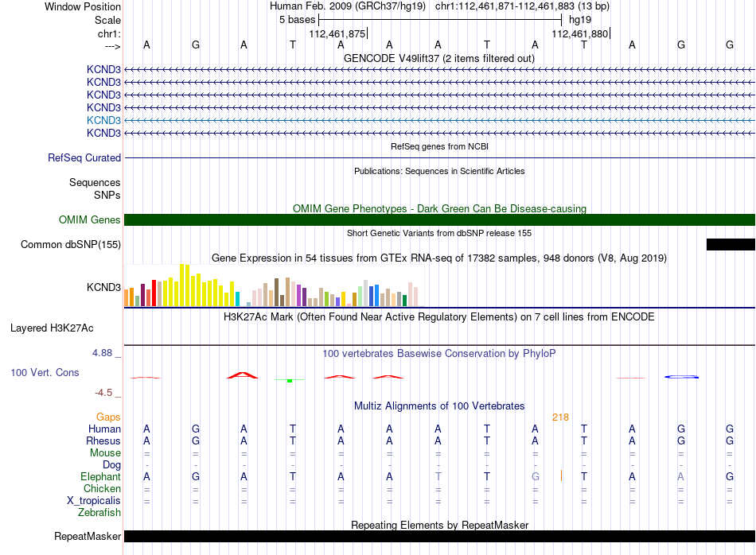Click the Layered H3K27Ac track label

[x=52, y=328]
